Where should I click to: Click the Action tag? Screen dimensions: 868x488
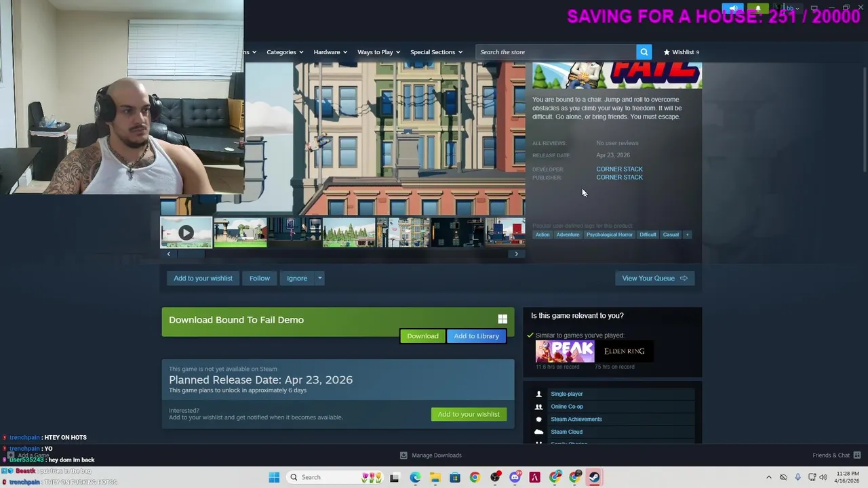pos(542,235)
